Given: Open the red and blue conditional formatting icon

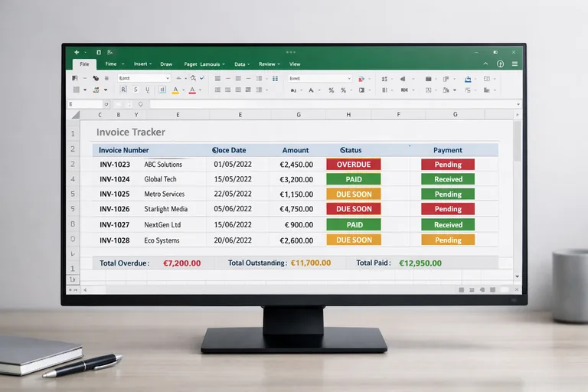Looking at the screenshot, I should pyautogui.click(x=361, y=79).
